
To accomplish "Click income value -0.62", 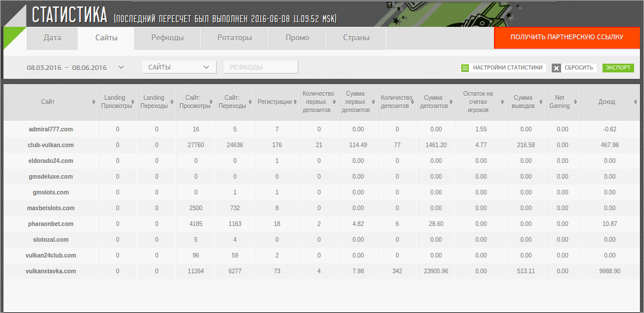I will pos(610,129).
